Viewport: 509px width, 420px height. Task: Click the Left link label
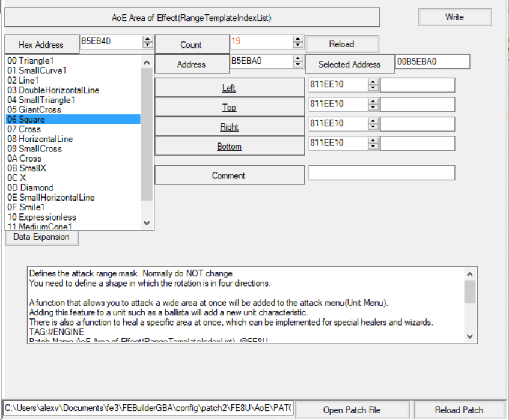(229, 88)
